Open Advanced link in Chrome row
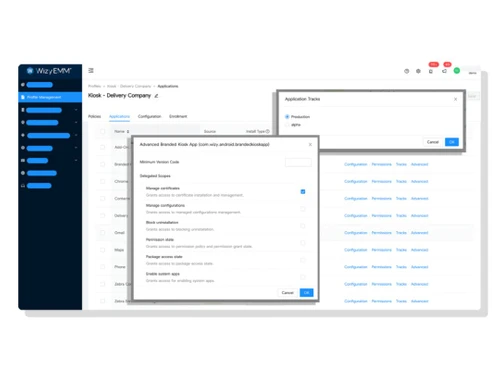The width and height of the screenshot is (500, 375). pos(420,181)
